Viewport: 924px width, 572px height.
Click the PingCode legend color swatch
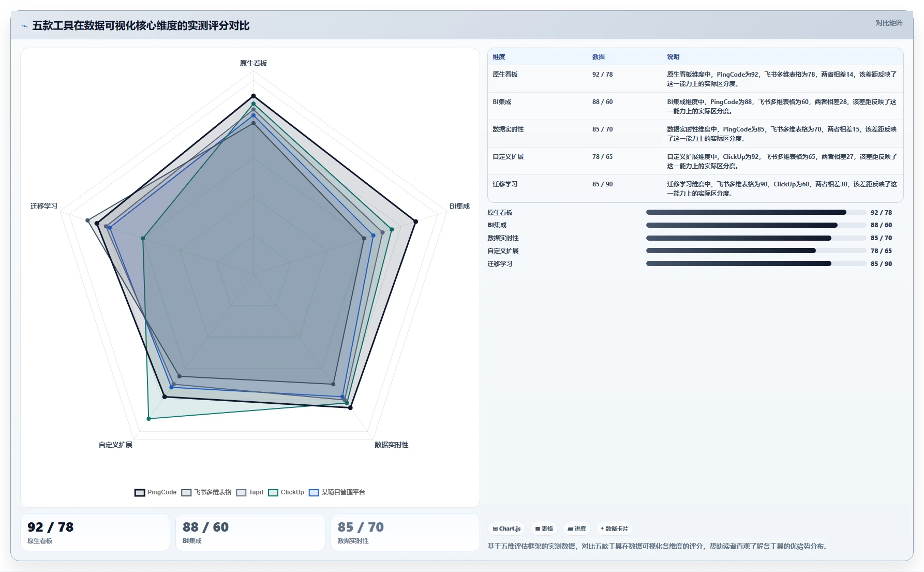point(140,493)
